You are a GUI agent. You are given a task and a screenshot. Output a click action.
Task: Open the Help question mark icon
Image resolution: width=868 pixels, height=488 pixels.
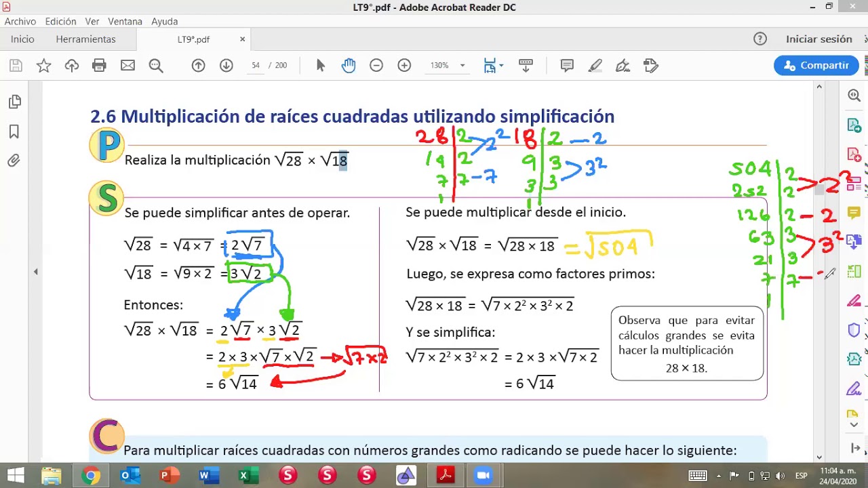[x=760, y=39]
